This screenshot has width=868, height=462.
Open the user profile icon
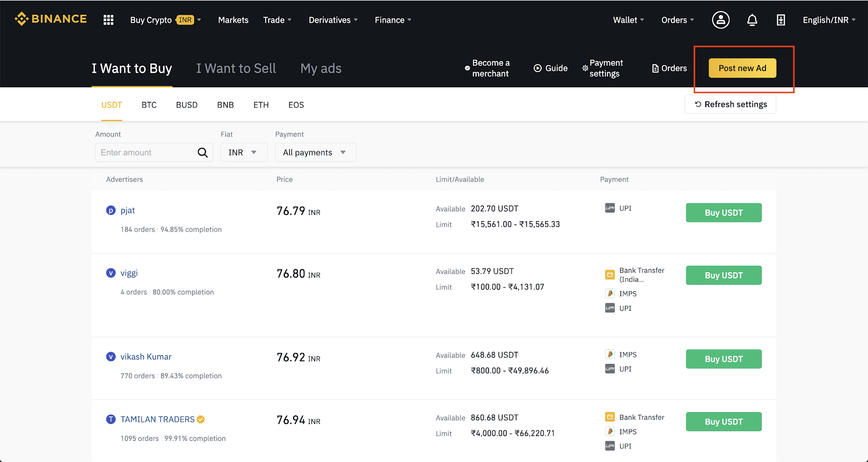[x=720, y=20]
